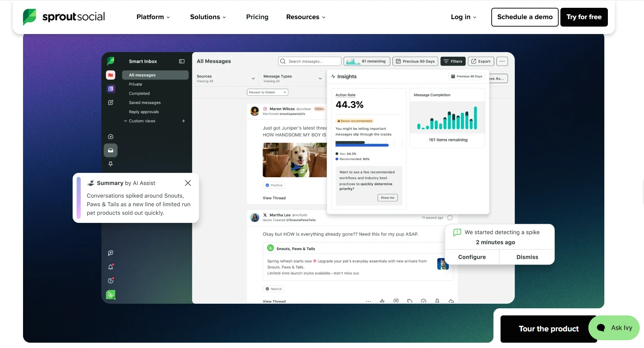
Task: Expand the Platform menu
Action: pos(153,17)
